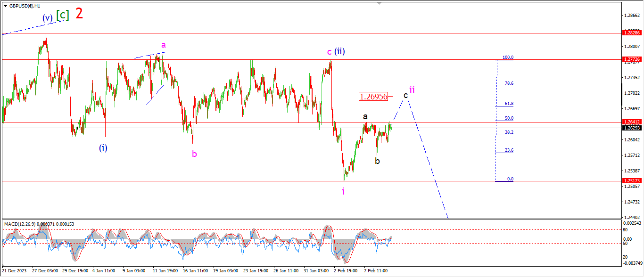Viewport: 644px width, 277px height.
Task: Select the magenta 'c' label beside (ii)
Action: coord(330,52)
